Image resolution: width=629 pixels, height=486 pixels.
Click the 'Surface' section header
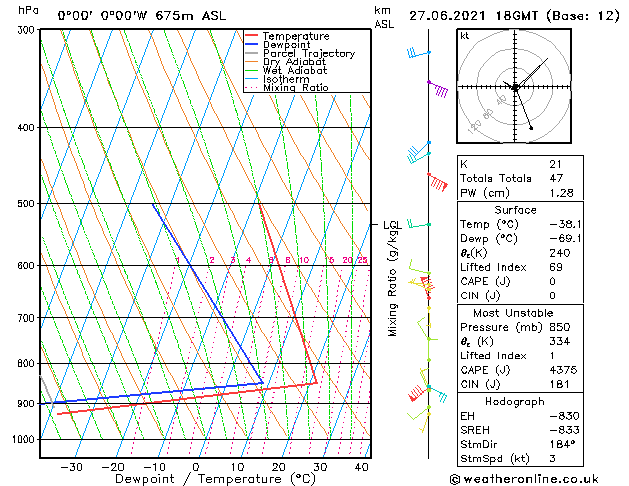tap(515, 210)
